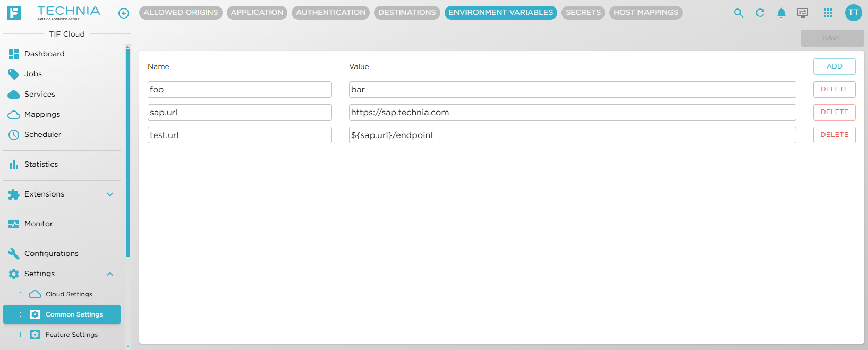Delete the test.url variable row
The width and height of the screenshot is (868, 350).
[835, 135]
